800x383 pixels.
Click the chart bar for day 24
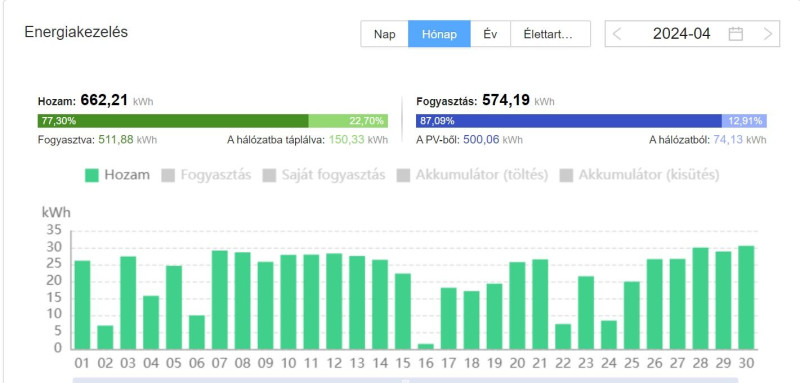pos(609,335)
